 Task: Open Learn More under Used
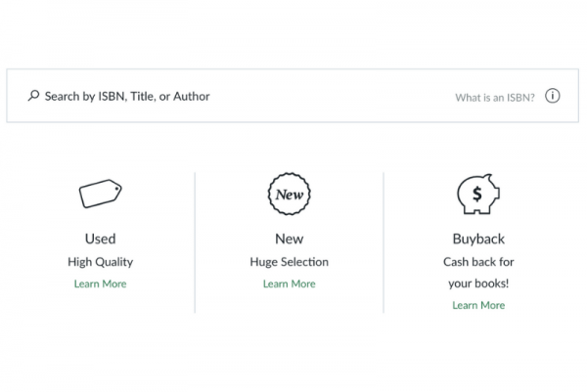(100, 283)
